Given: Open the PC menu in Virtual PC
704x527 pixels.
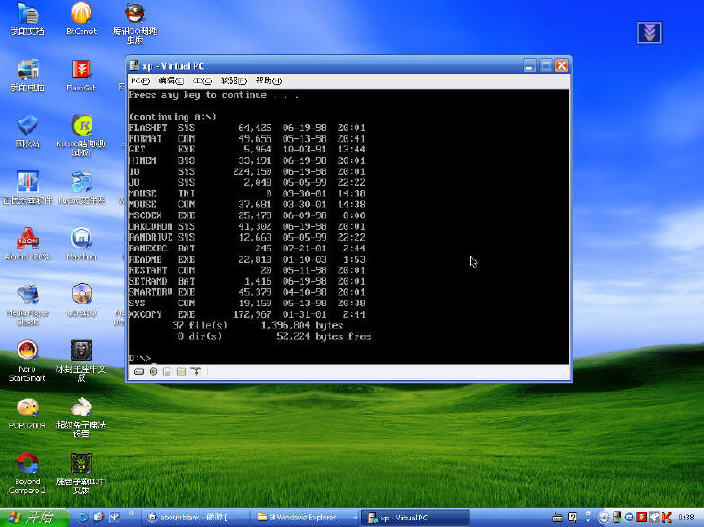Looking at the screenshot, I should pyautogui.click(x=140, y=81).
